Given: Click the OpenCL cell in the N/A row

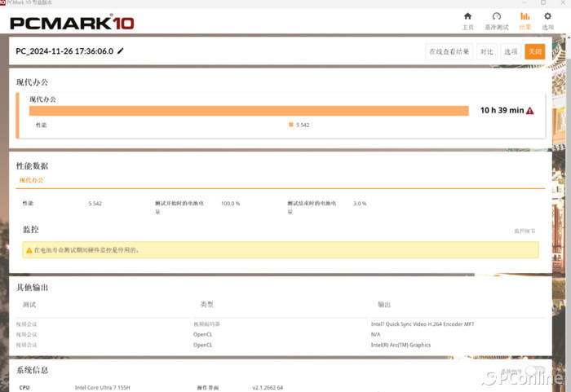Looking at the screenshot, I should pos(203,334).
